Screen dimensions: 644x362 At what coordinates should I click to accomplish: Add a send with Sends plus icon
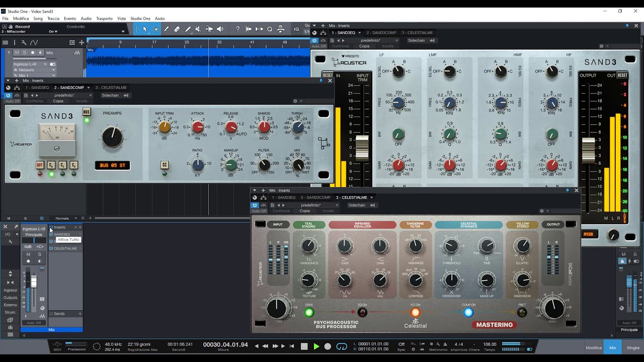click(80, 314)
